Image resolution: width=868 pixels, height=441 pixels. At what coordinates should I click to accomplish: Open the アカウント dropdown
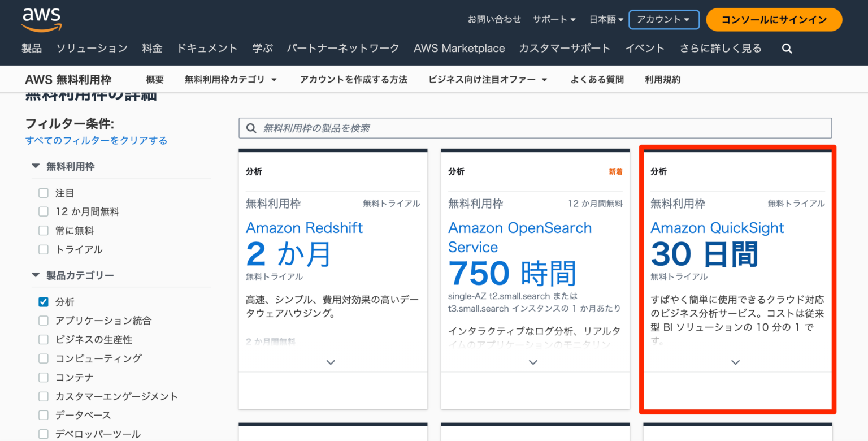coord(663,19)
